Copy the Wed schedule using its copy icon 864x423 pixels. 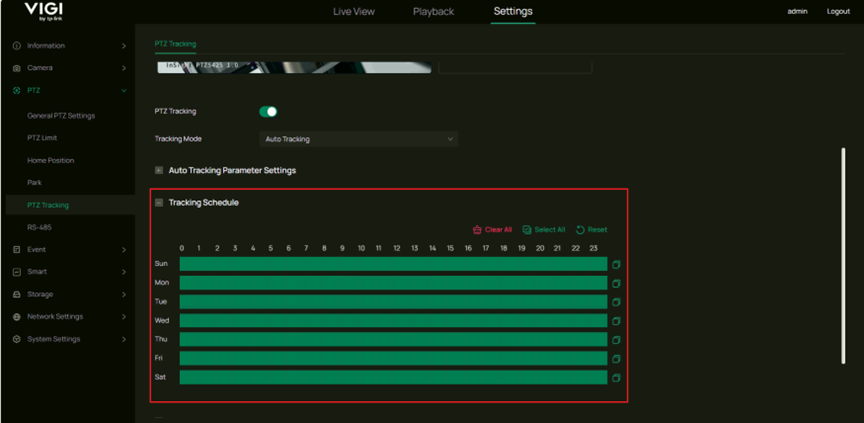click(x=616, y=321)
